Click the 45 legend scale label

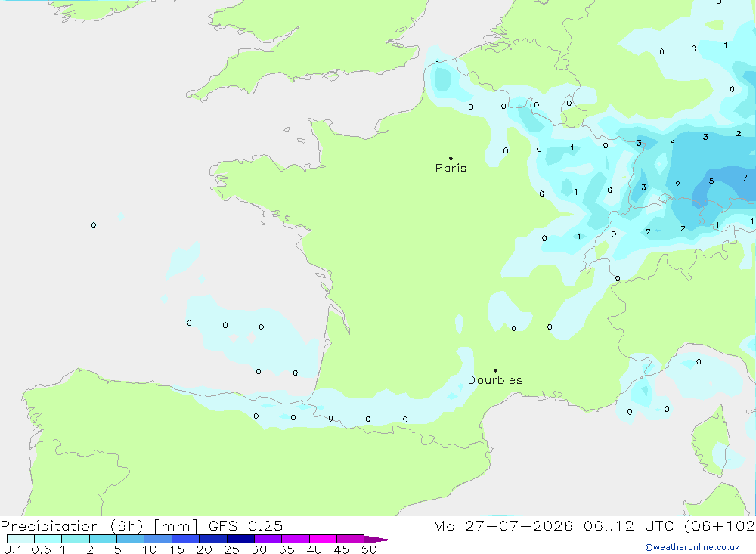tap(342, 549)
